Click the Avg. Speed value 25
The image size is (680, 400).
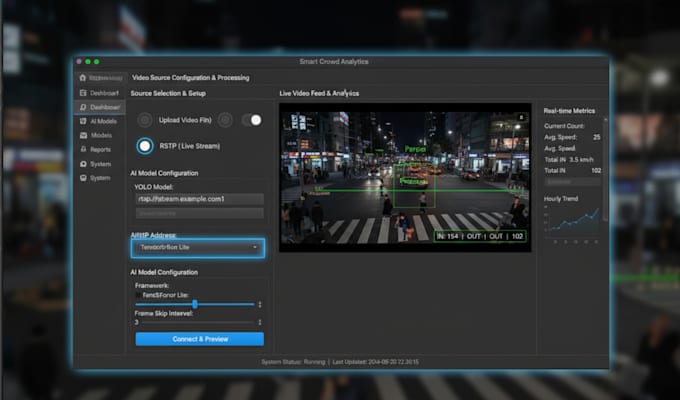click(597, 137)
